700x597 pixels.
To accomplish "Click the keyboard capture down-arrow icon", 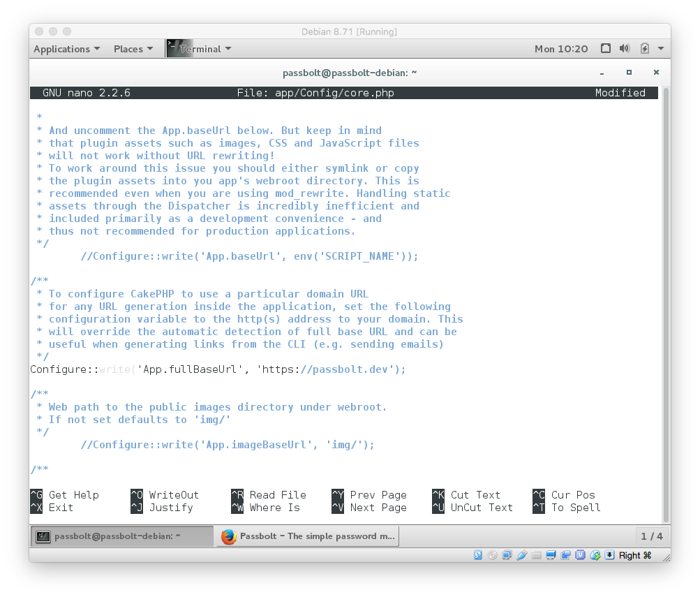I will (609, 555).
